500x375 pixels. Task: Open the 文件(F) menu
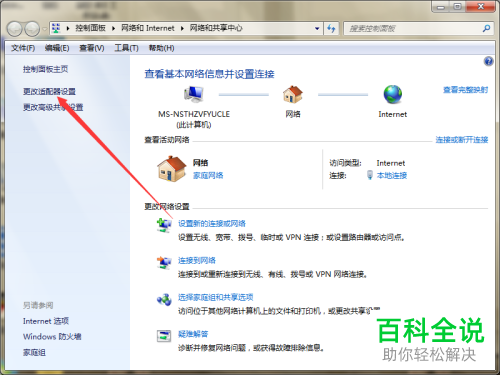click(x=23, y=48)
